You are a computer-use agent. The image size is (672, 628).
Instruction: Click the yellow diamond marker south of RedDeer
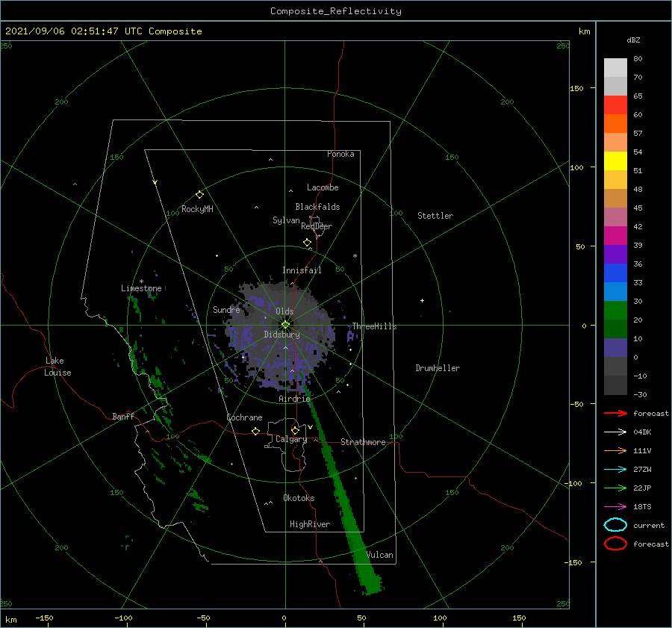click(308, 242)
